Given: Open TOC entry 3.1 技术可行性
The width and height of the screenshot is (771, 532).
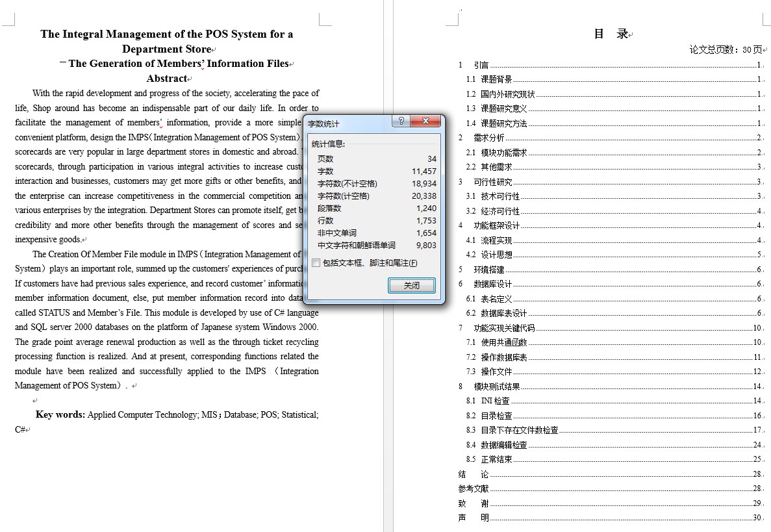Looking at the screenshot, I should (x=614, y=196).
